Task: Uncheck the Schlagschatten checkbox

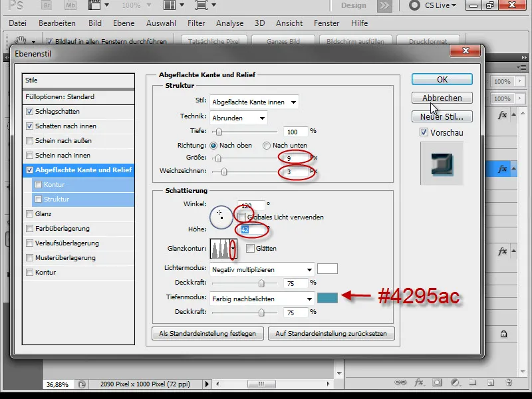Action: (29, 111)
